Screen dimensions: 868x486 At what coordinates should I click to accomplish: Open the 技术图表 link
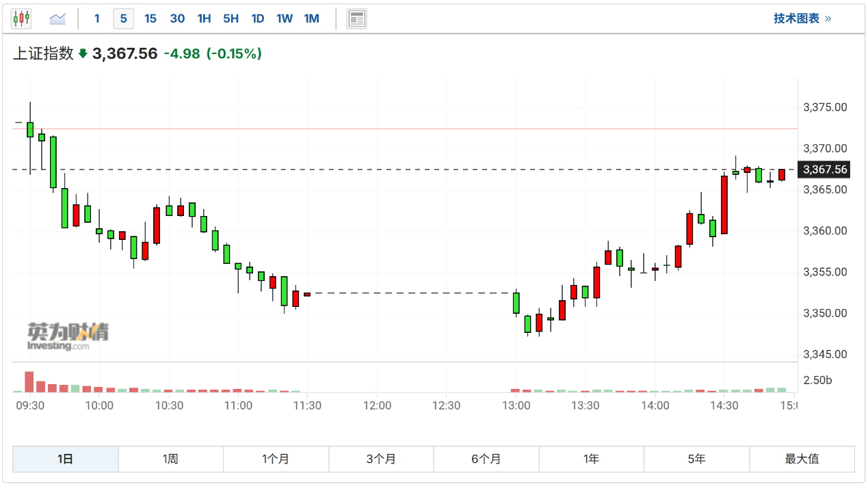click(802, 18)
